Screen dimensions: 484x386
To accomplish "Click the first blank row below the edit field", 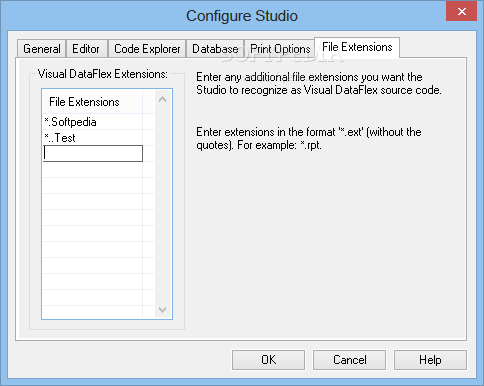I will (93, 170).
